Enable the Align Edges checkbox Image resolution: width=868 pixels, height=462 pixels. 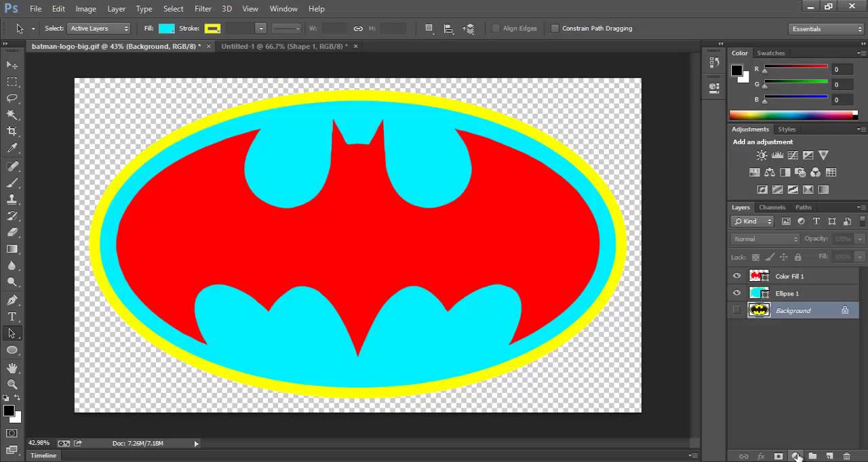coord(496,28)
